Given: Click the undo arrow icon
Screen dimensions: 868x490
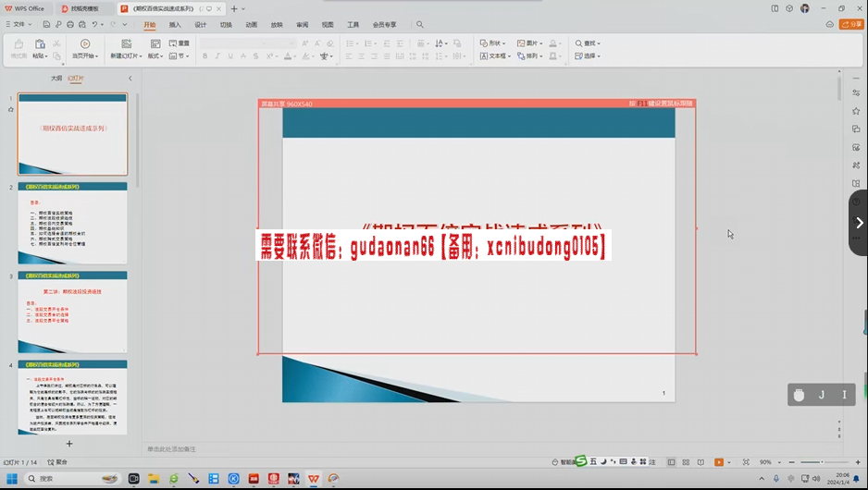Looking at the screenshot, I should click(94, 24).
